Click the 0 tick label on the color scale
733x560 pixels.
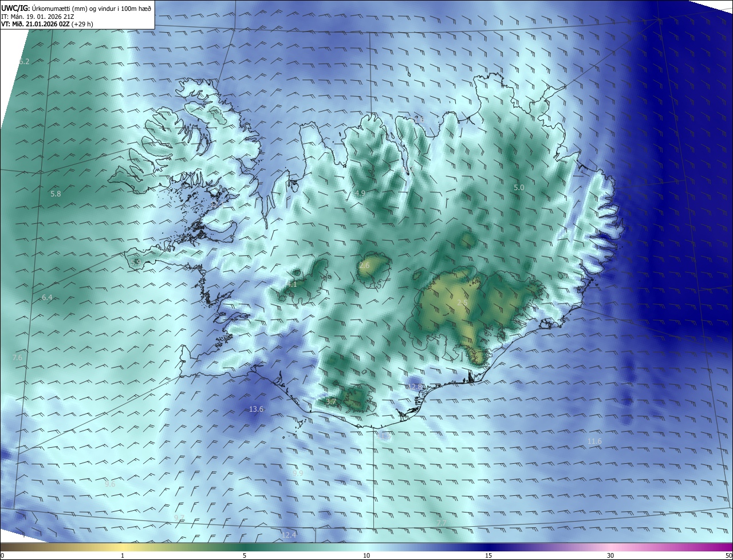coord(2,555)
